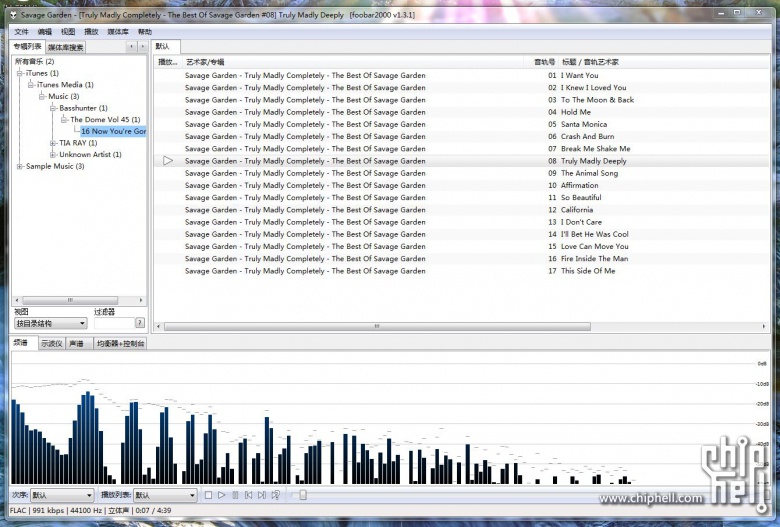This screenshot has height=527, width=780.
Task: Stop playback with the square Stop button
Action: pos(208,495)
